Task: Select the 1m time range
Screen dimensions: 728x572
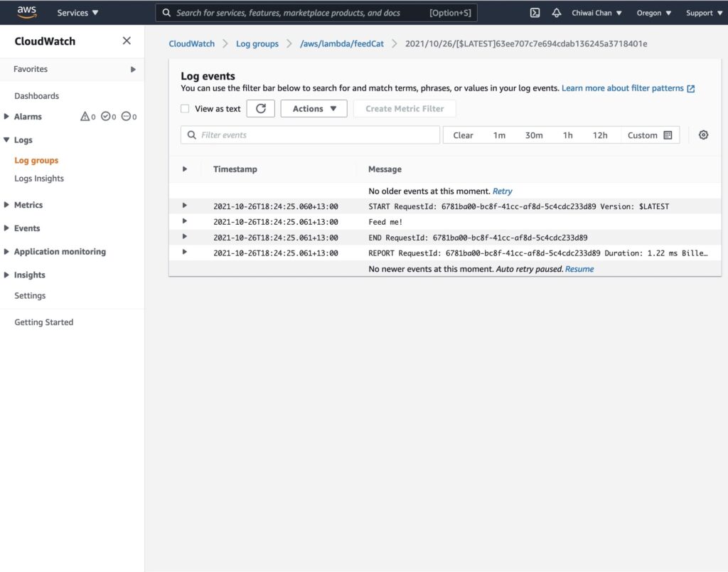Action: pyautogui.click(x=499, y=135)
